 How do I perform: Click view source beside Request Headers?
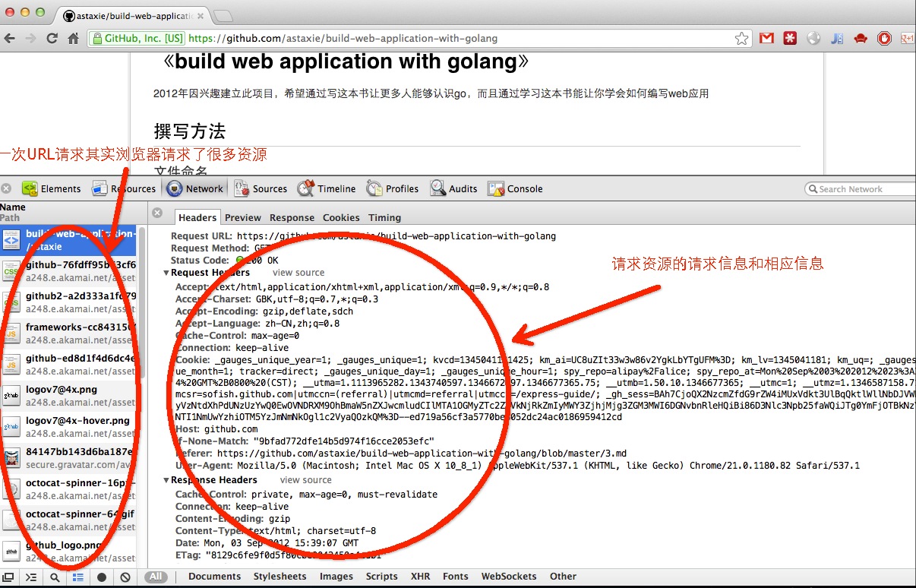pos(298,273)
